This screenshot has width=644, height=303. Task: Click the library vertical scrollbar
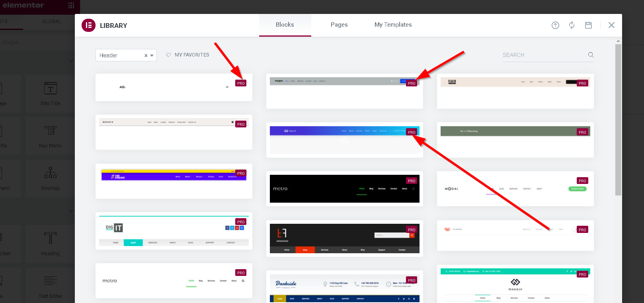618,119
